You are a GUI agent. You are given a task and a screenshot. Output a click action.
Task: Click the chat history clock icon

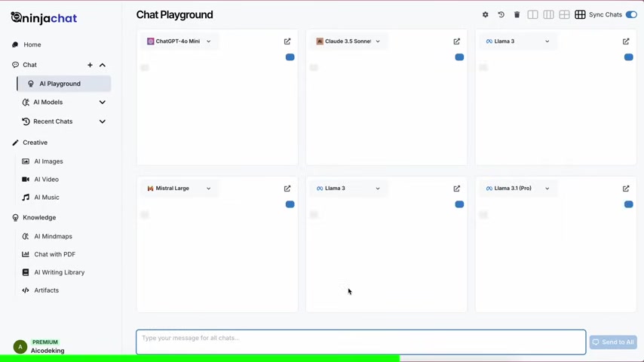(x=501, y=15)
